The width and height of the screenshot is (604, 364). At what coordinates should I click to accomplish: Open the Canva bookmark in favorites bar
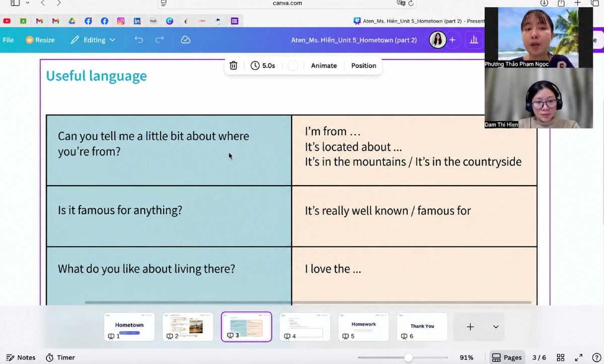170,21
